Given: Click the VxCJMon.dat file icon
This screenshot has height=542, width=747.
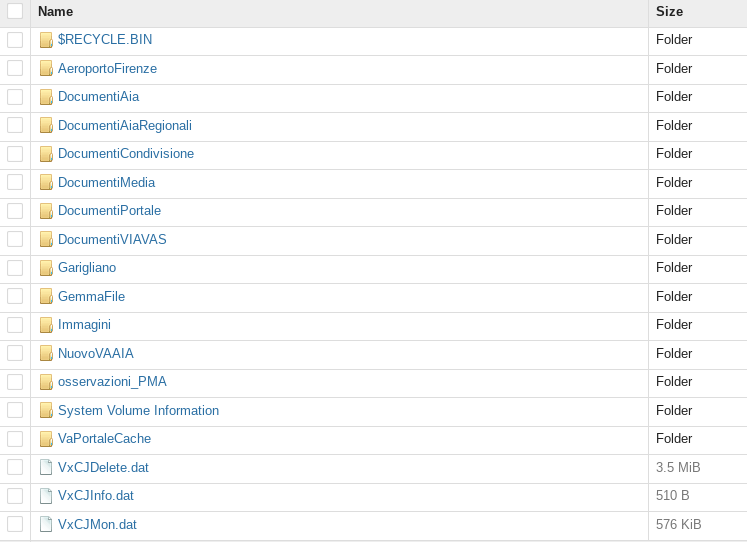Looking at the screenshot, I should pos(46,524).
